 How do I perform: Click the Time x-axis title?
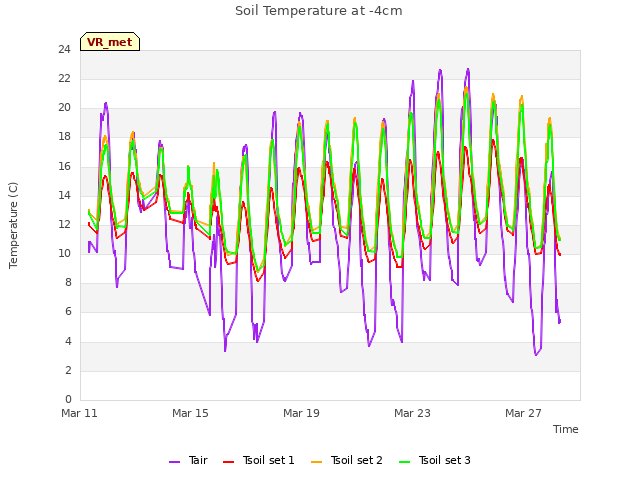tap(566, 429)
